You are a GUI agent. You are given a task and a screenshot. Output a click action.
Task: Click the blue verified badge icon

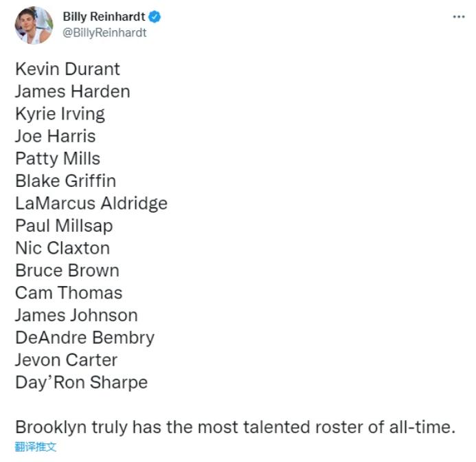coord(155,16)
